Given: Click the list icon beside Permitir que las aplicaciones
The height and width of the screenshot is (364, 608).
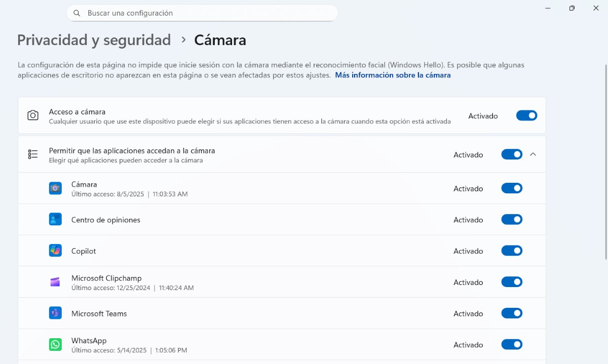Looking at the screenshot, I should pyautogui.click(x=33, y=154).
